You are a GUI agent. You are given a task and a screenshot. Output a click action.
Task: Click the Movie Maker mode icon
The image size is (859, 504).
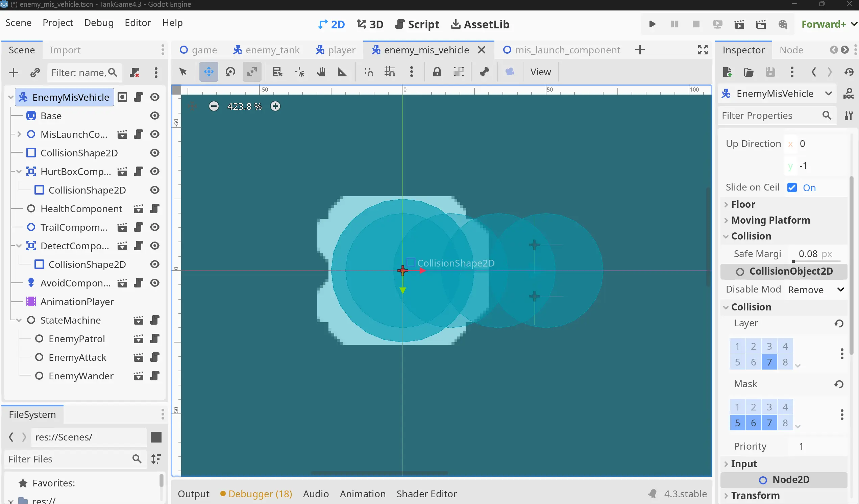pos(783,24)
